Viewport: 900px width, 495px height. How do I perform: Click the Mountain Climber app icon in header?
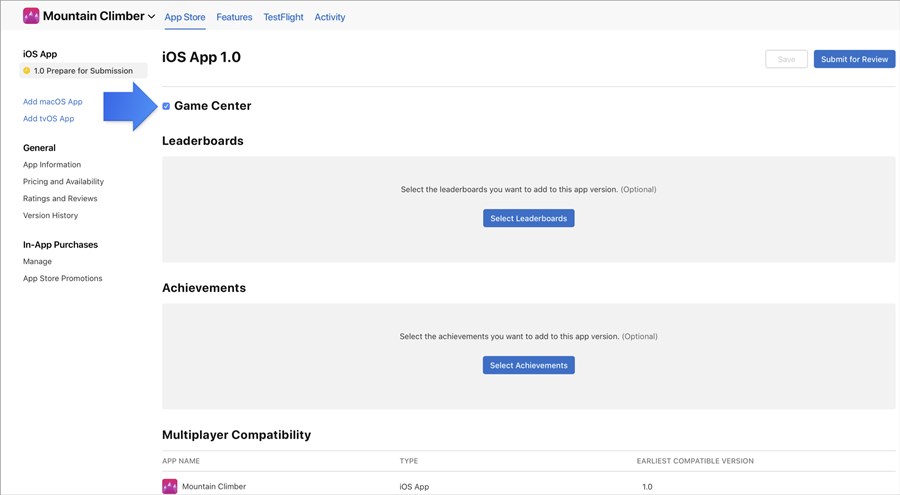31,16
